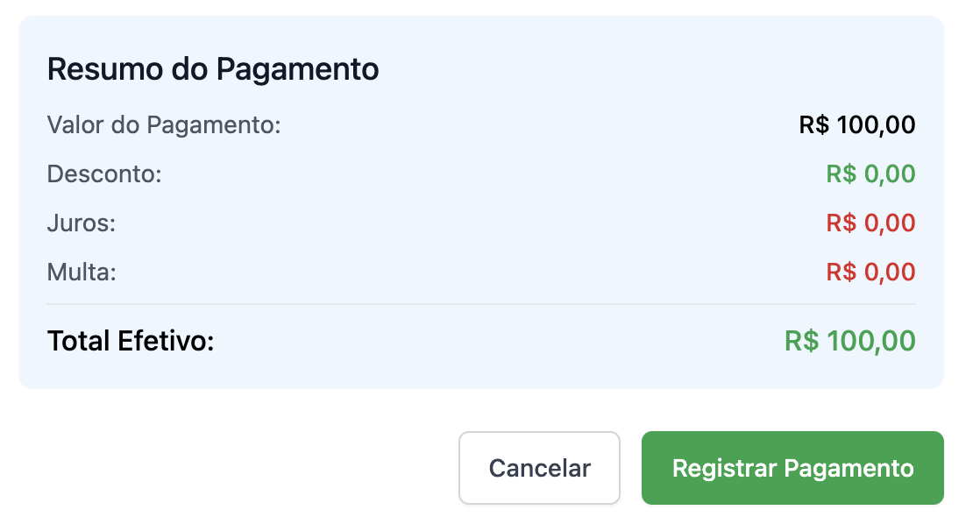Click the red Juros amount R$ 0,00

pos(870,223)
